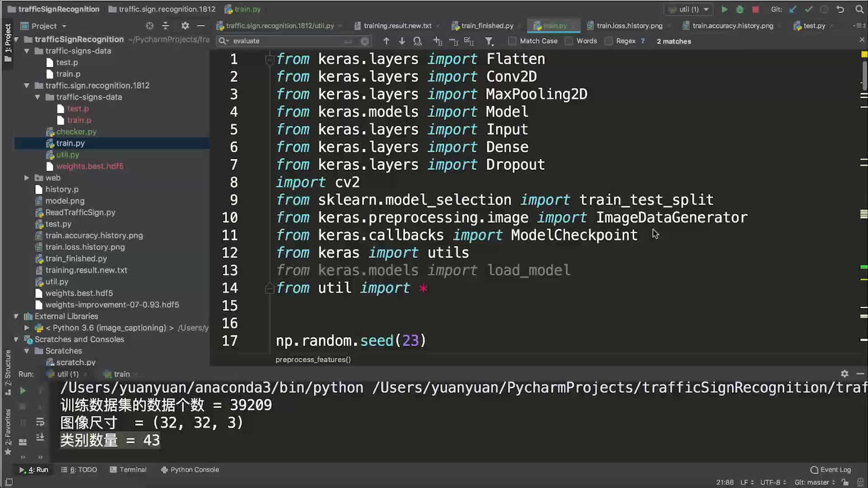
Task: Click training.result.new.txt file in editor tabs
Action: [x=397, y=26]
